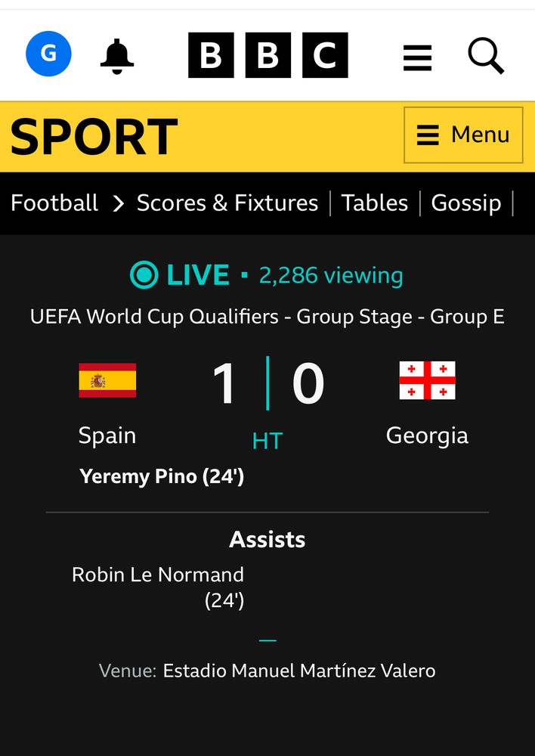Viewport: 535px width, 756px height.
Task: Collapse match details using teal dash
Action: [267, 640]
